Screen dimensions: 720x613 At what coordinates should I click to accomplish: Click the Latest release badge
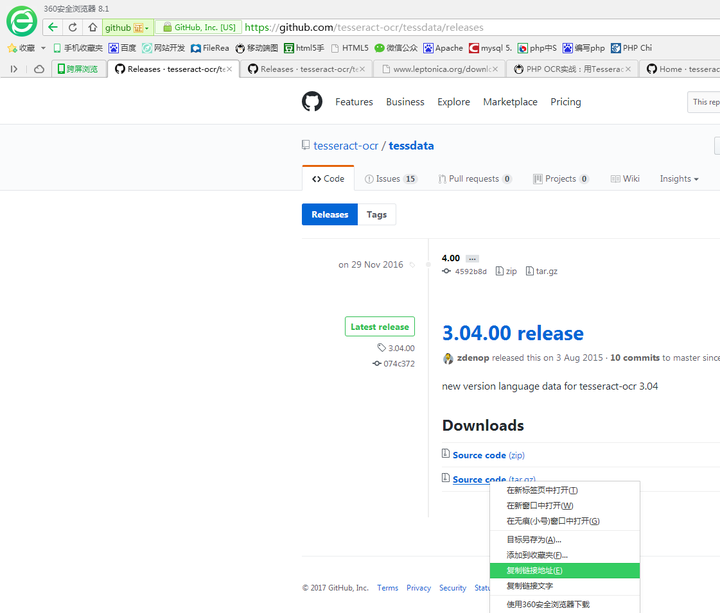coord(380,326)
